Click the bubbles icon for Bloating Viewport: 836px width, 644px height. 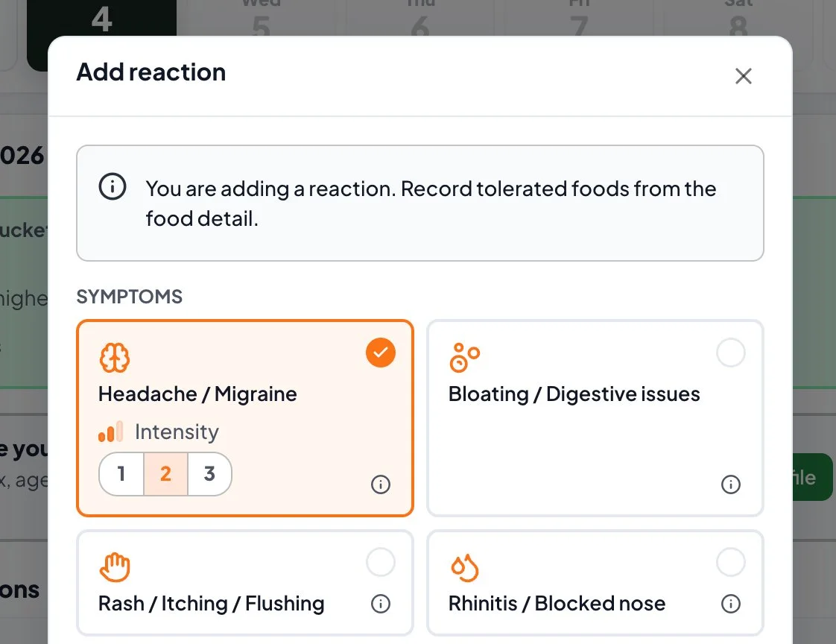point(464,358)
